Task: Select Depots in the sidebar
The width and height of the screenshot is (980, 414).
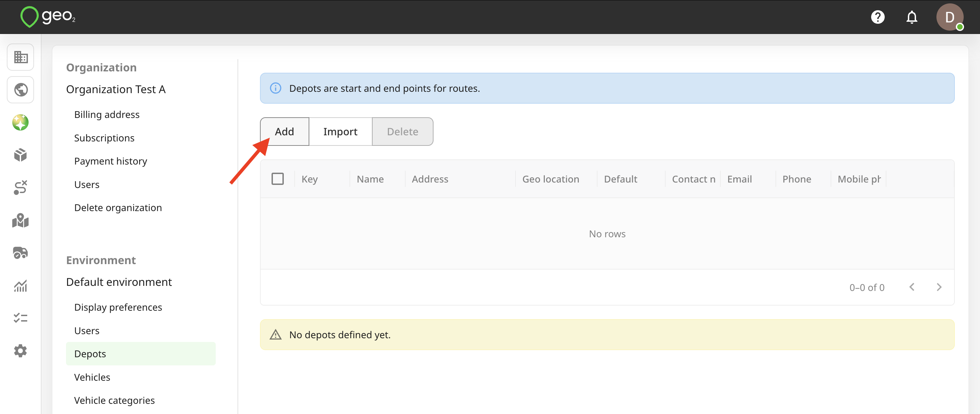Action: pos(141,353)
